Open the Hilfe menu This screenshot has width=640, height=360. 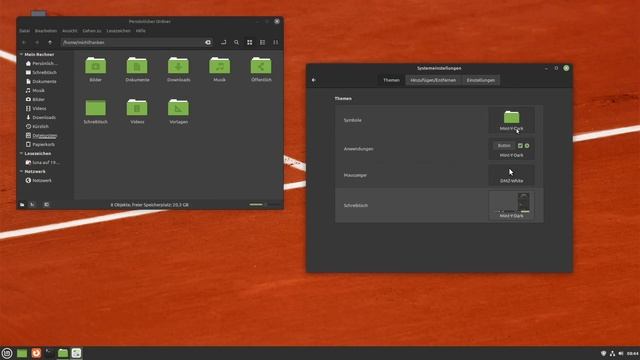pyautogui.click(x=141, y=31)
